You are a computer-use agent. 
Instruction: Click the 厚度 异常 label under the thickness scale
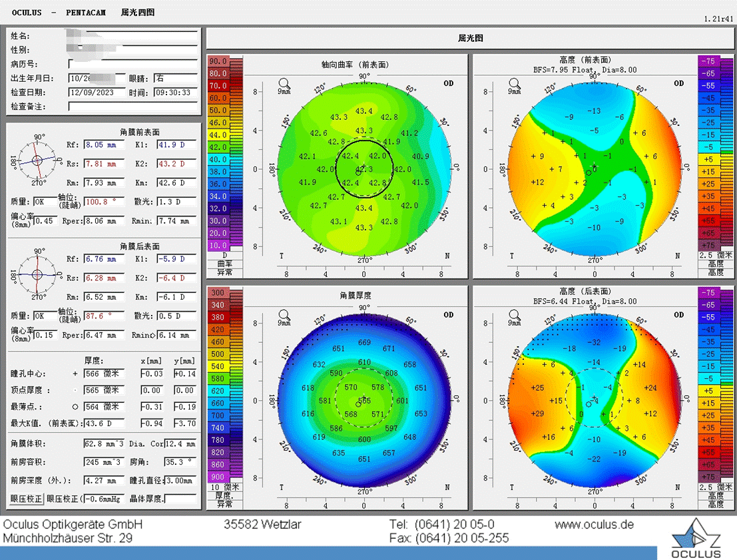224,499
